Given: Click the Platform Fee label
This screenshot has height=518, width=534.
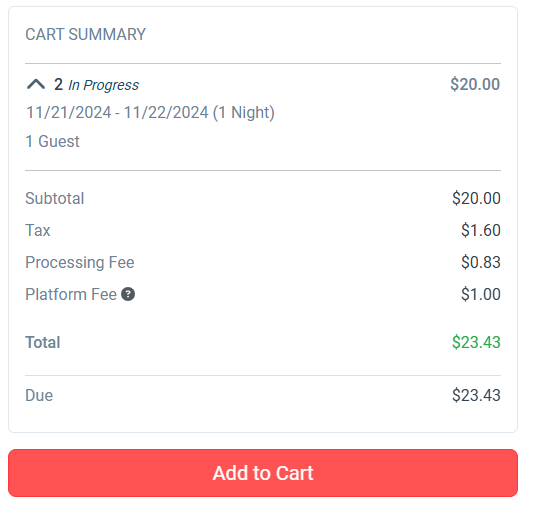Looking at the screenshot, I should coord(71,294).
